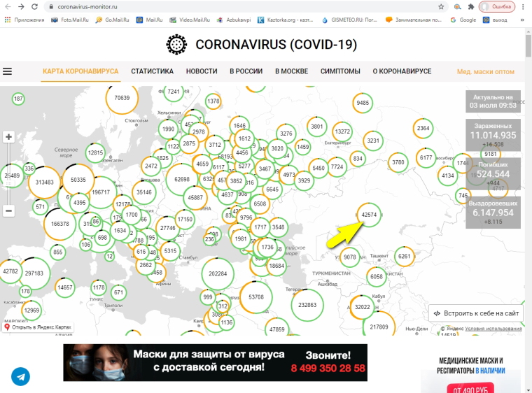Open the Статистика tab
Image resolution: width=532 pixels, height=393 pixels.
(152, 71)
